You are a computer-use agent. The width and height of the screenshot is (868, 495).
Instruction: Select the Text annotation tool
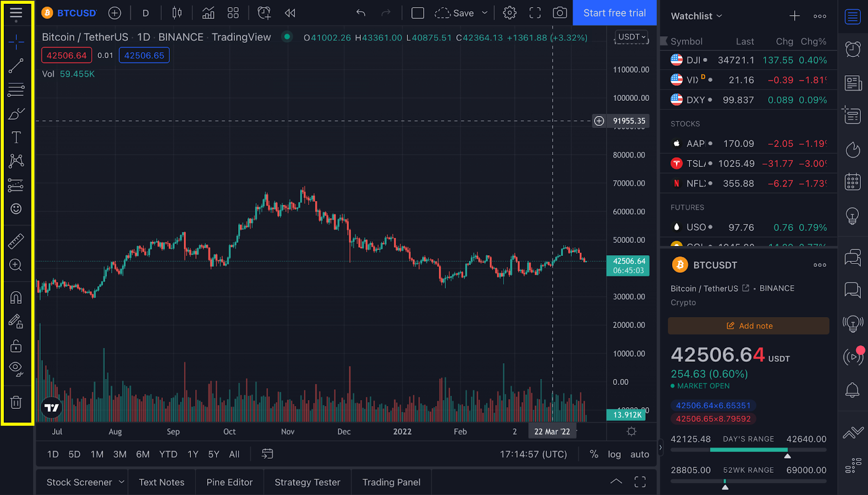tap(16, 137)
